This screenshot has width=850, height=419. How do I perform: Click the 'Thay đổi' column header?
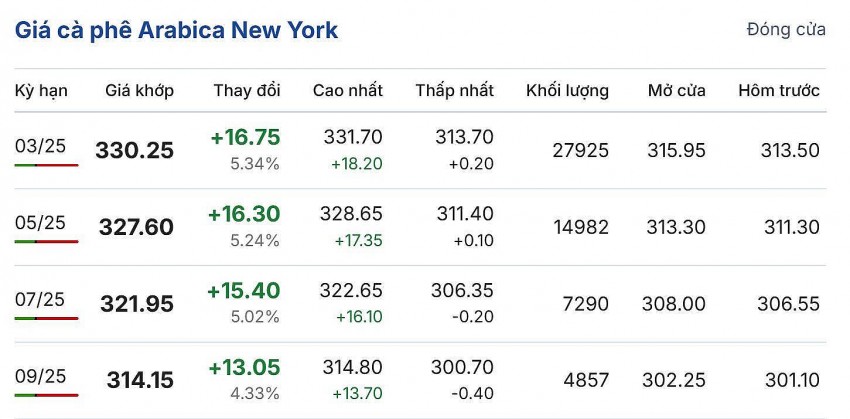click(246, 91)
